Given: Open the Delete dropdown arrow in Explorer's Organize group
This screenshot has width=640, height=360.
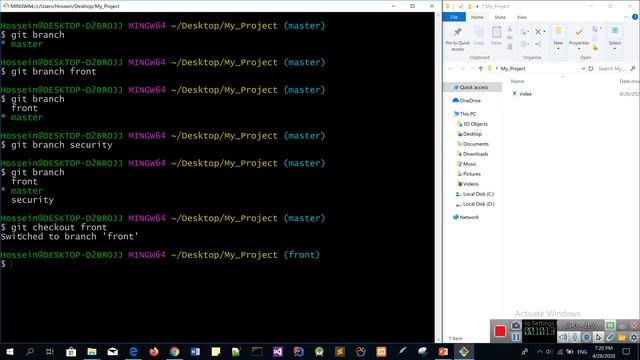Looking at the screenshot, I should (544, 32).
